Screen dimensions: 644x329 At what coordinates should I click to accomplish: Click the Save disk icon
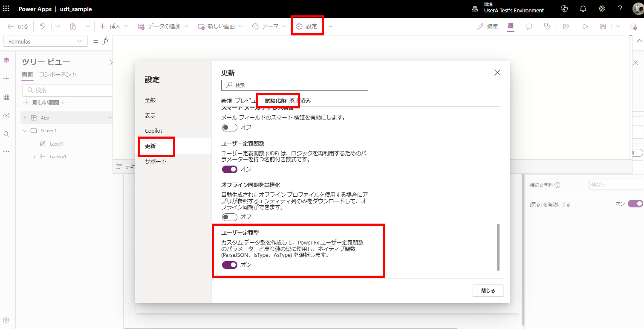[603, 26]
